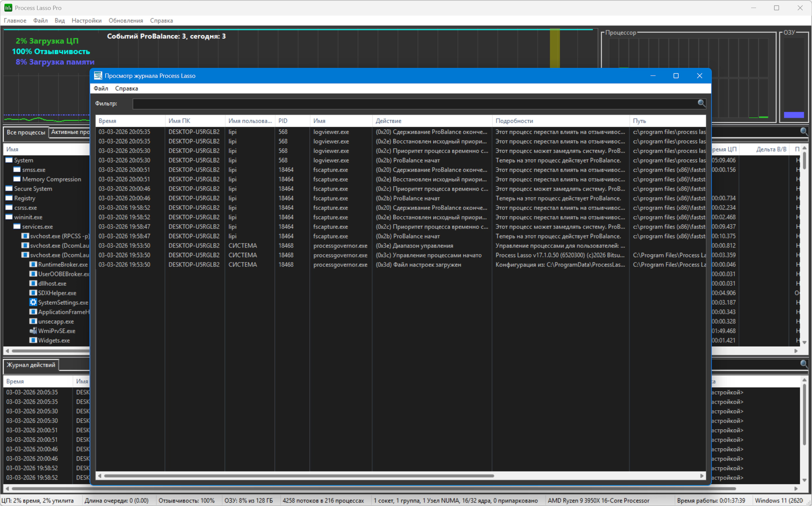Click the Widgets.exe process icon
Image resolution: width=812 pixels, height=506 pixels.
[x=33, y=340]
